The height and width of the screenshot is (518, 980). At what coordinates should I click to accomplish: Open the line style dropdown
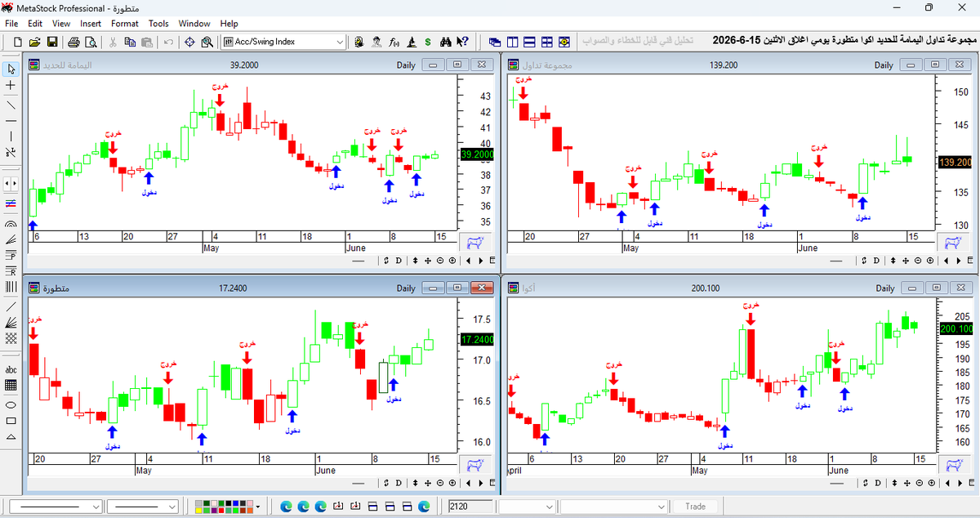(x=96, y=507)
